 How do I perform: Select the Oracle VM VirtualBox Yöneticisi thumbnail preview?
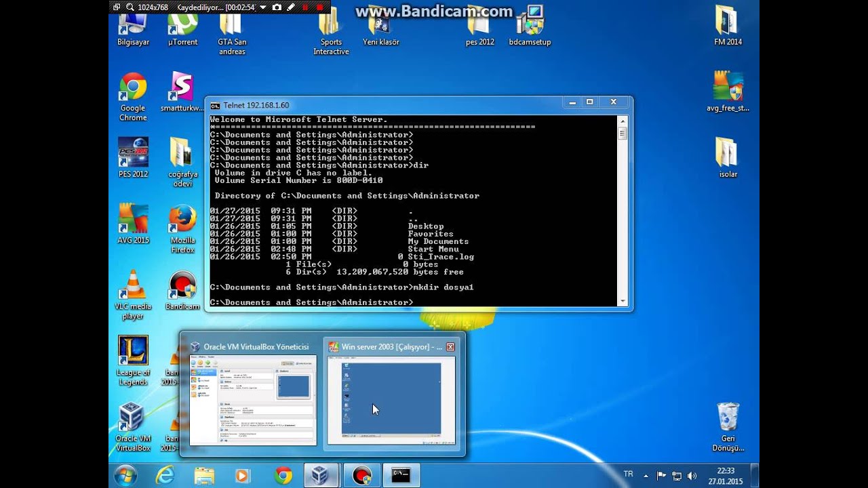coord(253,394)
